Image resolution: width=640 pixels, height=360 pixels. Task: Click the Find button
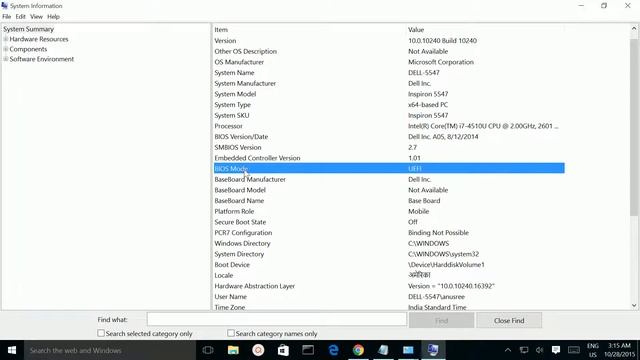pyautogui.click(x=441, y=320)
